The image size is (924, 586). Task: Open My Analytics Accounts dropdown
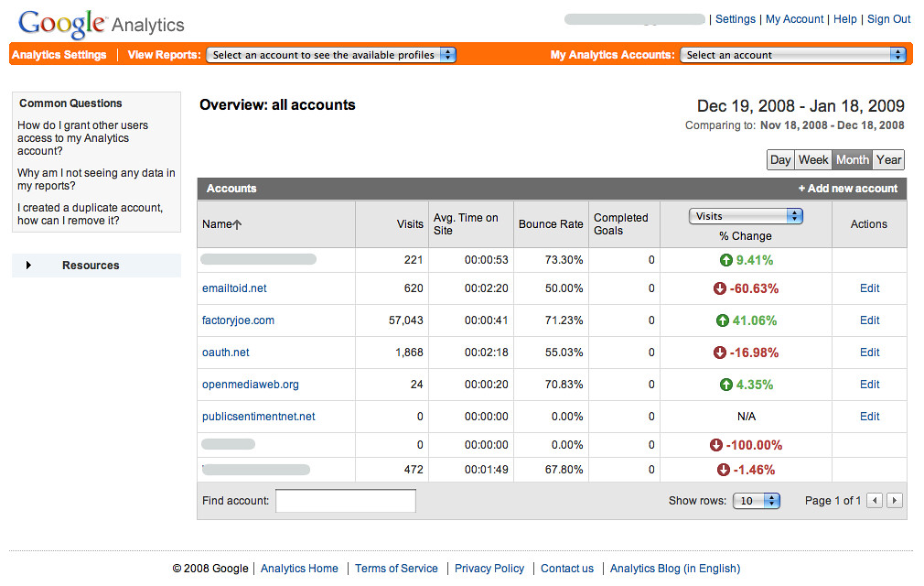click(x=792, y=55)
